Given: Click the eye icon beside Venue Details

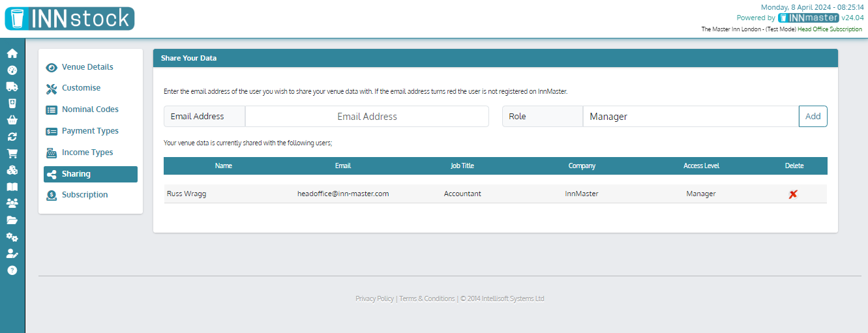Looking at the screenshot, I should pos(52,67).
